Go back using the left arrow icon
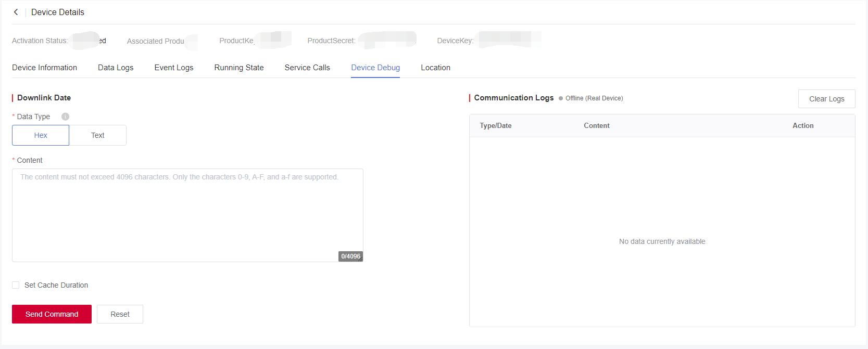 16,12
